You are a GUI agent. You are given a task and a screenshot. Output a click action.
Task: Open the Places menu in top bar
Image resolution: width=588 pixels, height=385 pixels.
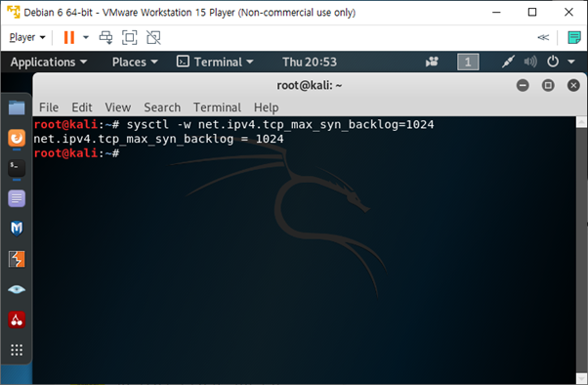pos(135,62)
